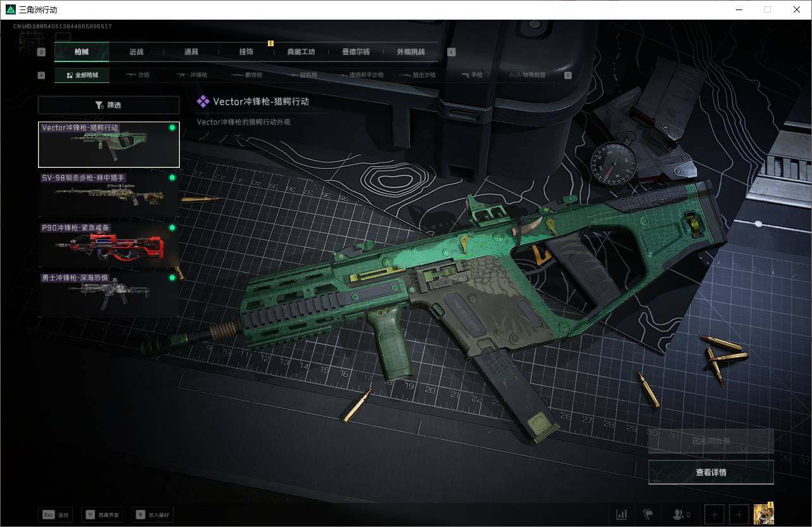Click the skin title Vector冲锋枪-猎鳄行动
This screenshot has width=812, height=527.
(261, 101)
